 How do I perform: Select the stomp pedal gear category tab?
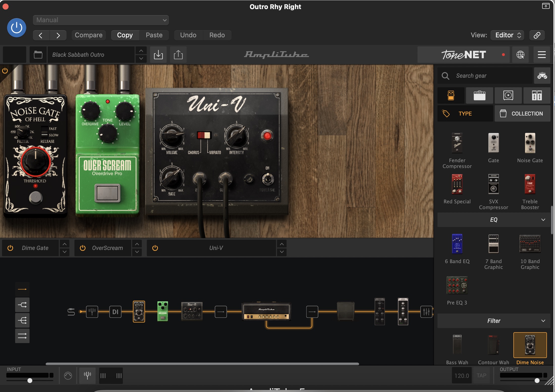[451, 95]
